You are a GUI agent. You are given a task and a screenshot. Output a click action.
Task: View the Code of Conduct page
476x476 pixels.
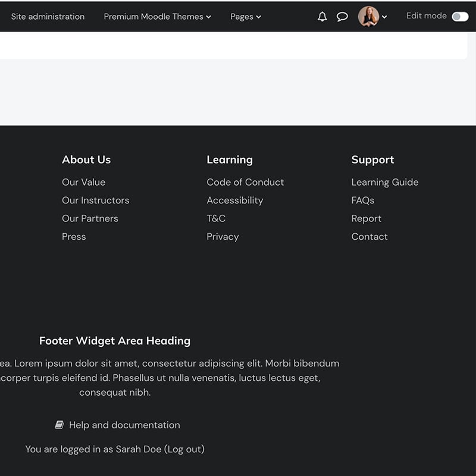point(245,182)
